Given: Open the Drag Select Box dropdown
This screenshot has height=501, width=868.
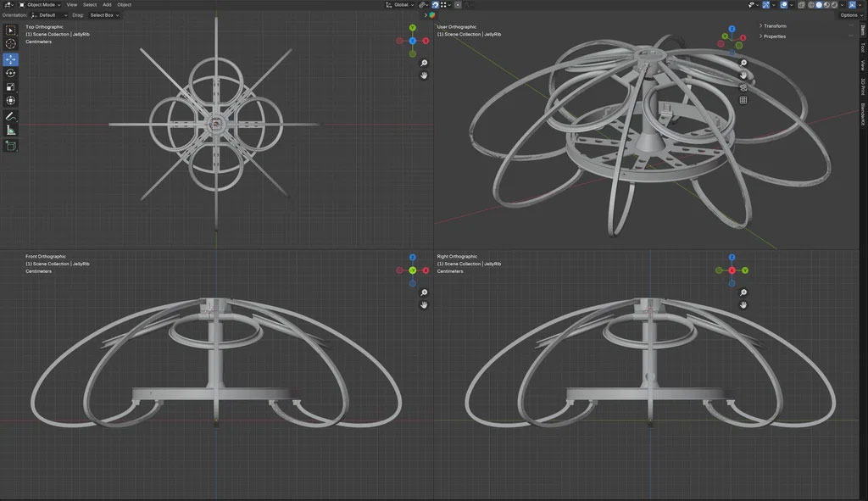Looking at the screenshot, I should [104, 15].
